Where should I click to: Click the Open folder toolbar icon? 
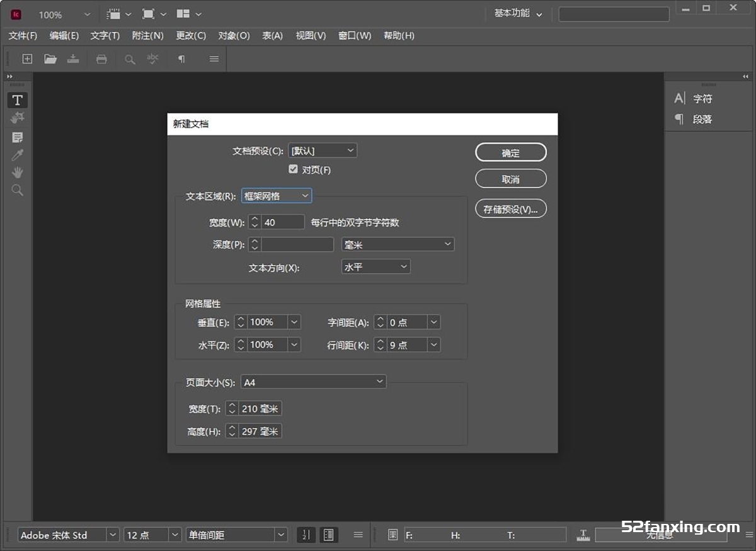click(50, 59)
